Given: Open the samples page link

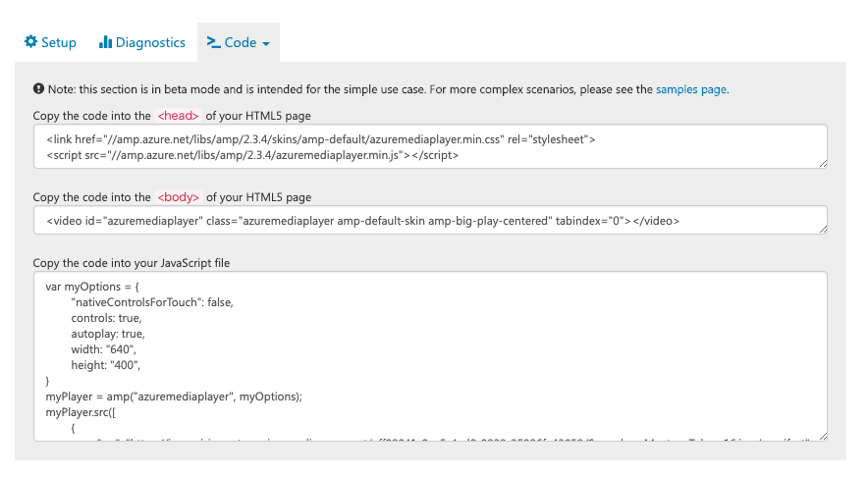Looking at the screenshot, I should click(691, 89).
